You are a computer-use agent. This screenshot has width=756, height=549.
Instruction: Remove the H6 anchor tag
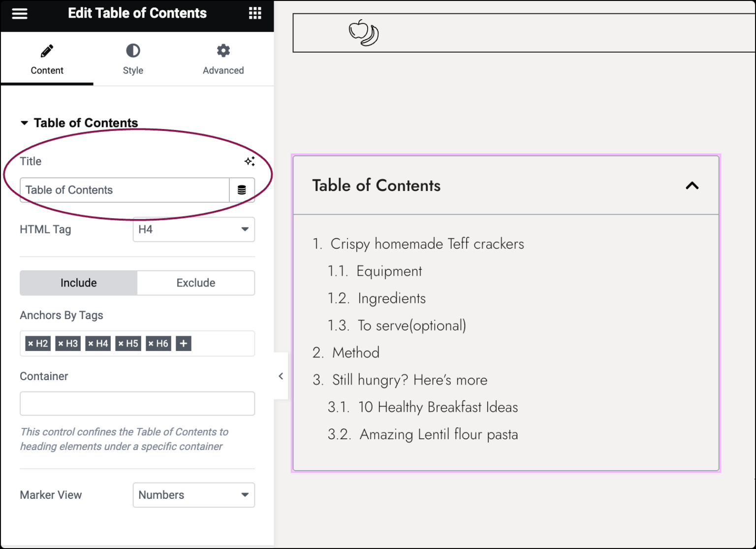coord(153,343)
